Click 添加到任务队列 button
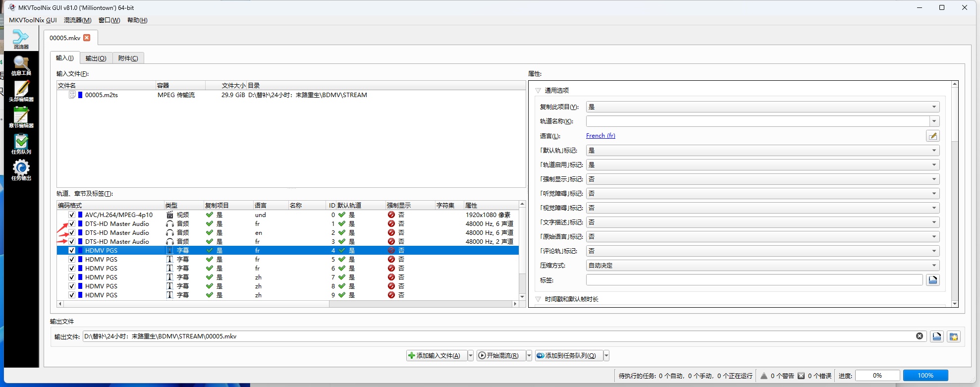This screenshot has width=980, height=387. click(x=569, y=355)
